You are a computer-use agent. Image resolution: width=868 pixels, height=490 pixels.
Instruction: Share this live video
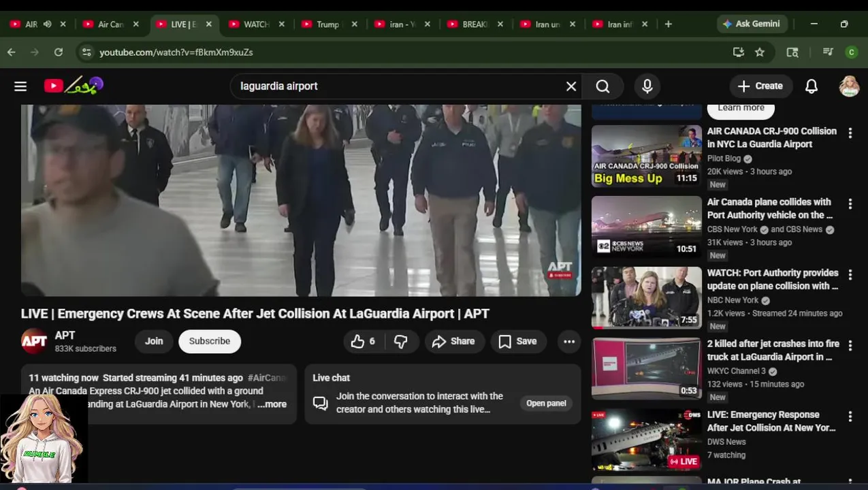click(453, 342)
